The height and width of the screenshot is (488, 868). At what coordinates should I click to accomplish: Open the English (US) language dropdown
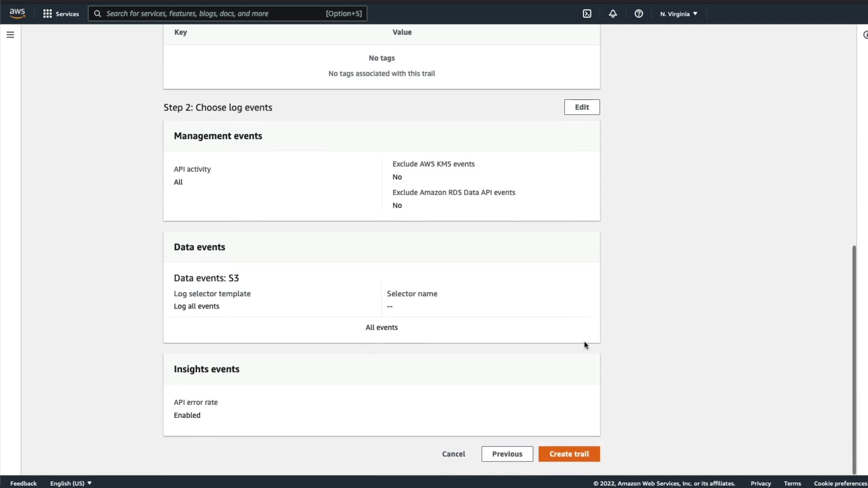click(x=71, y=483)
